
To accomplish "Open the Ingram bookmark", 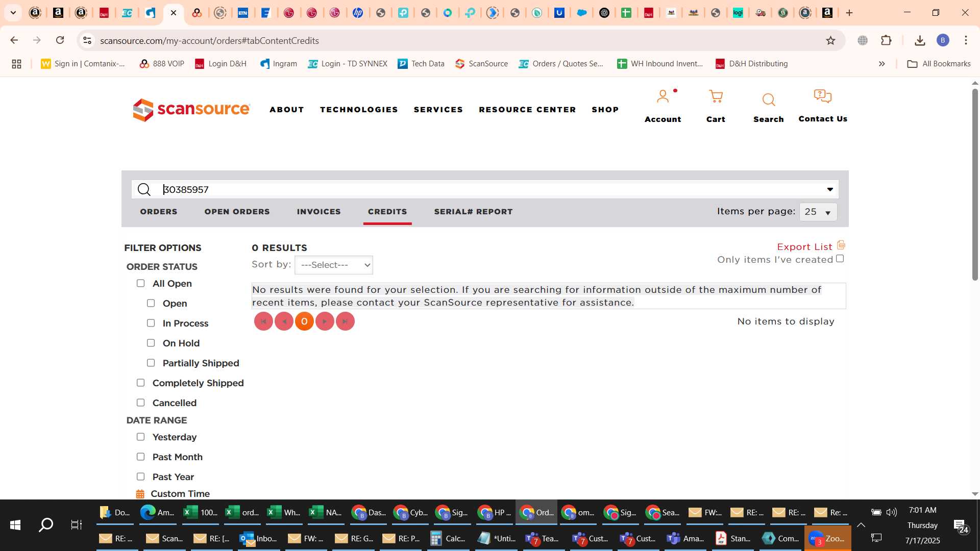I will coord(278,64).
